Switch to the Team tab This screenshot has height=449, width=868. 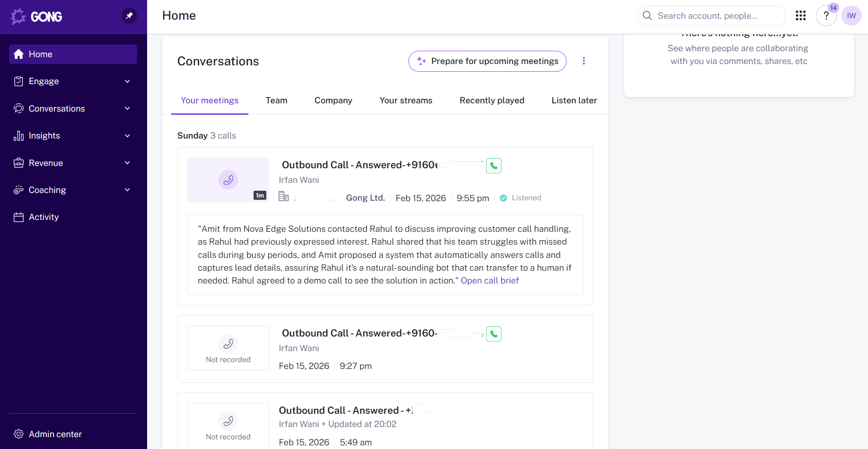276,101
